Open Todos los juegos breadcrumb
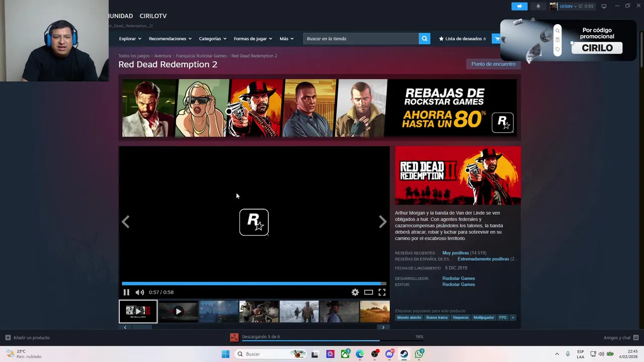Viewport: 644px width, 362px height. click(134, 56)
